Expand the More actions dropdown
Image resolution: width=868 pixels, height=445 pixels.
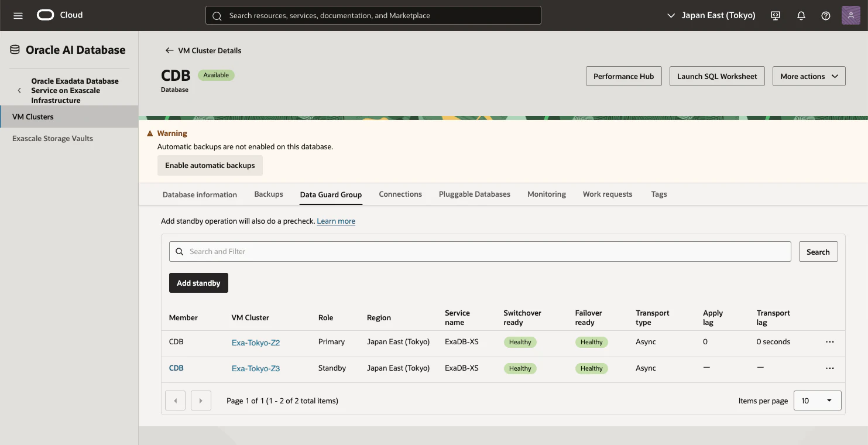[809, 76]
